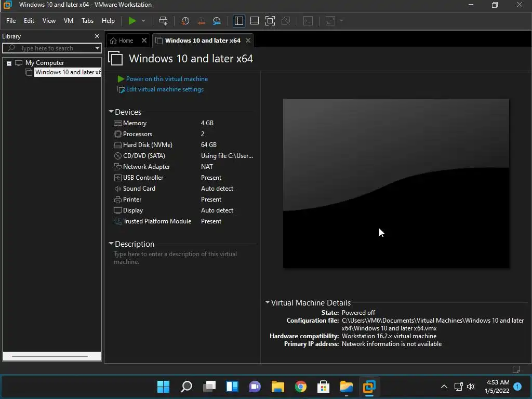
Task: Click the Memory value 4 GB
Action: 207,123
